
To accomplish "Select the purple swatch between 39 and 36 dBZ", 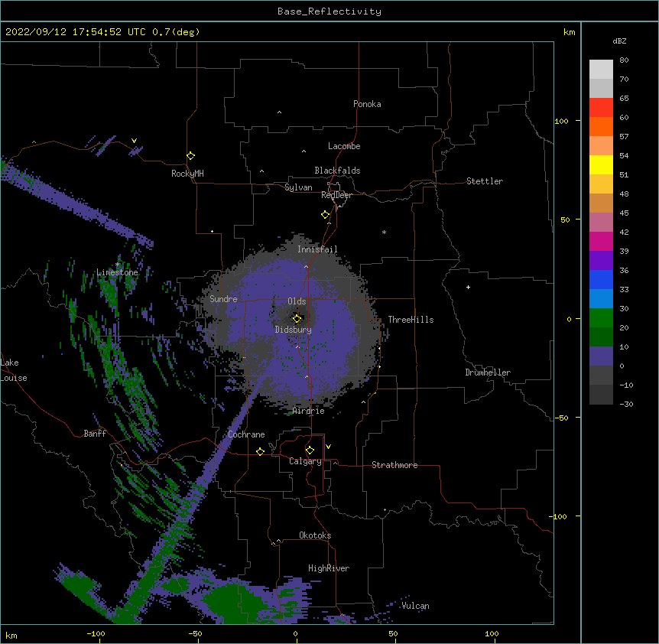I will (x=601, y=261).
